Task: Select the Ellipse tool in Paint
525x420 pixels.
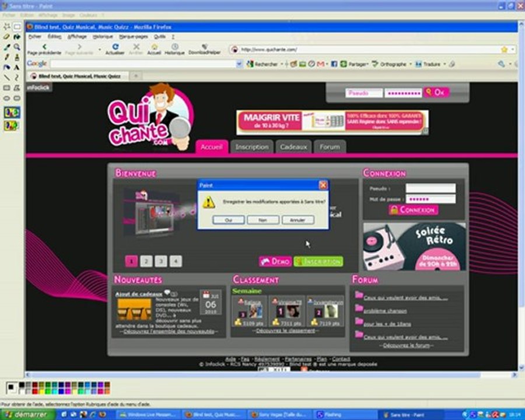Action: (6, 98)
